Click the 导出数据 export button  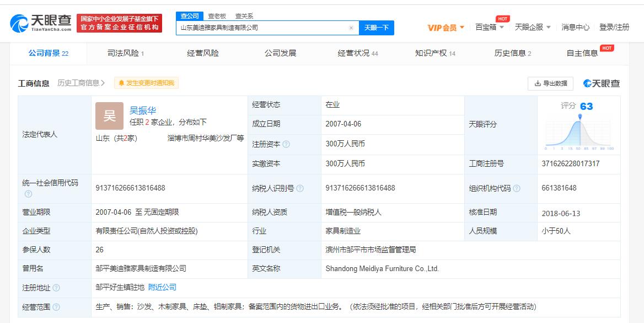(550, 83)
